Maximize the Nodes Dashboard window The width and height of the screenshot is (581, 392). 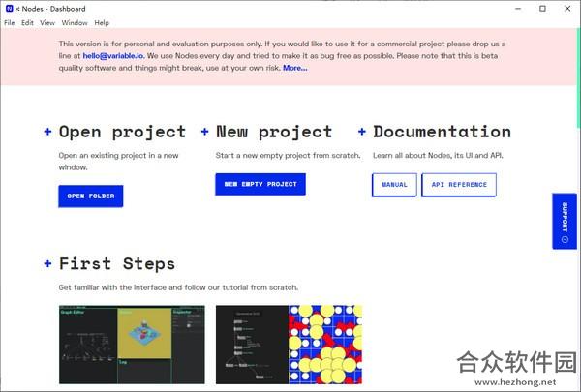(542, 8)
